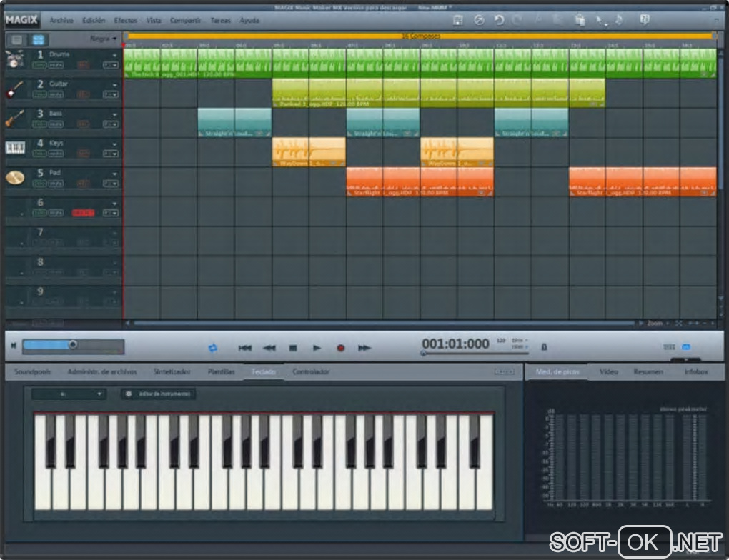The image size is (729, 560).
Task: Open the Archivo menu
Action: click(x=61, y=21)
